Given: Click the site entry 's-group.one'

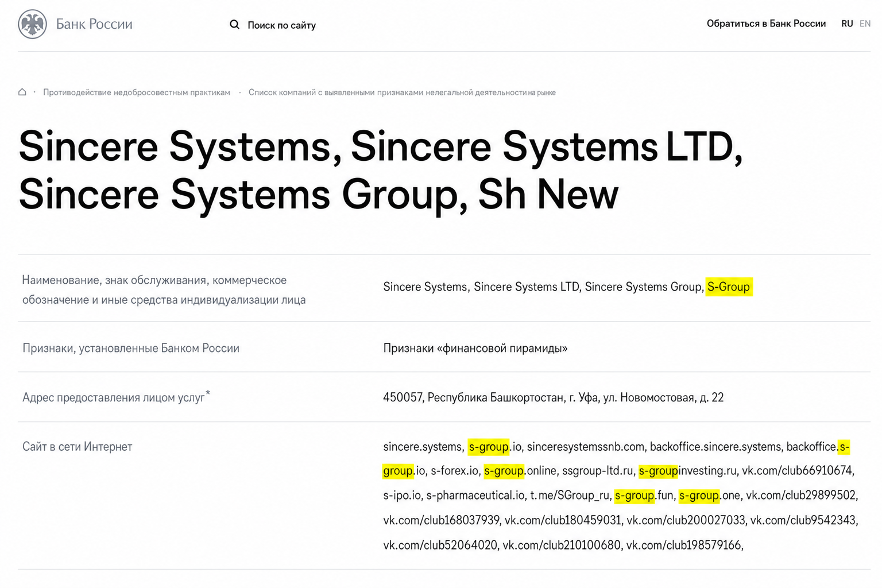Looking at the screenshot, I should [710, 496].
